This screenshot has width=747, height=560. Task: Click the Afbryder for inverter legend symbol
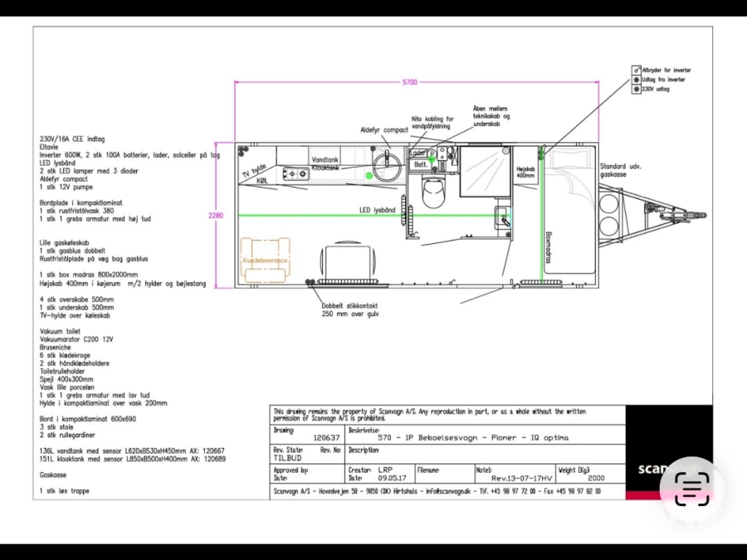(637, 71)
